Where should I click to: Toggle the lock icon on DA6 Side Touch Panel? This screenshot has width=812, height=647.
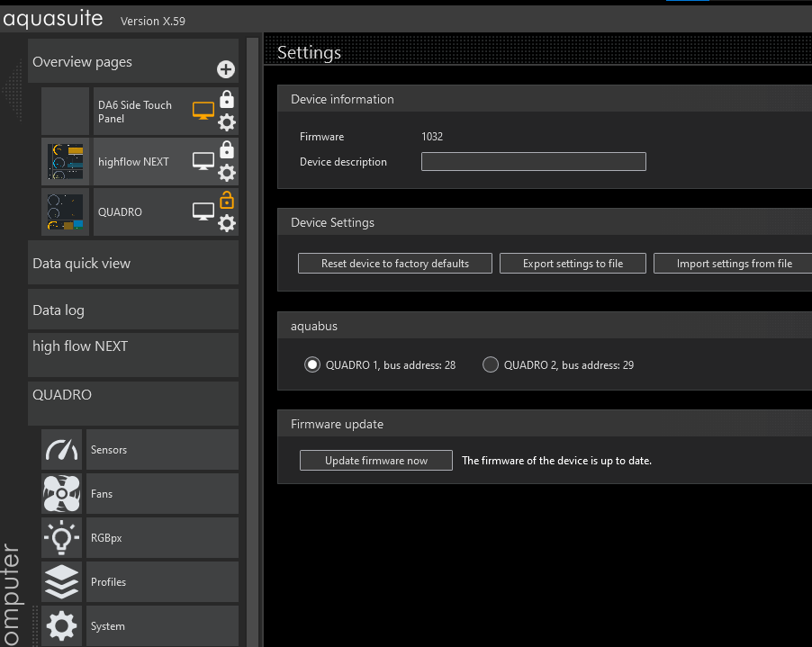tap(227, 99)
